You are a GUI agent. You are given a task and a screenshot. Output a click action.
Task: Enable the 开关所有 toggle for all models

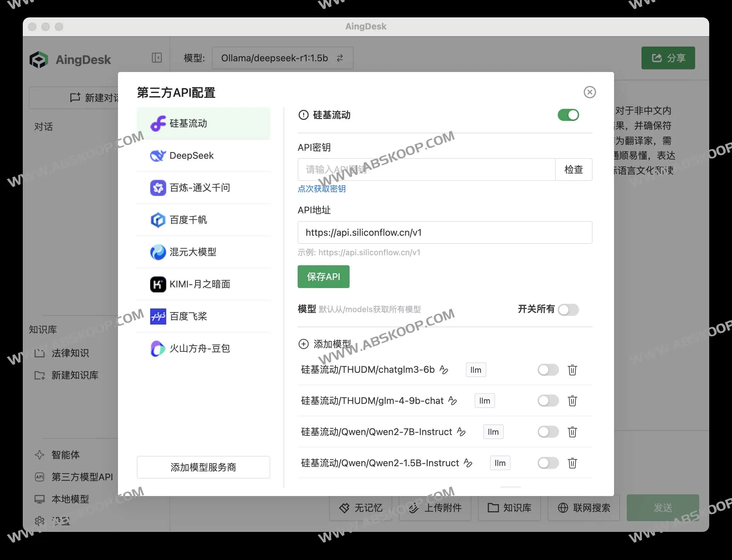[x=568, y=310]
